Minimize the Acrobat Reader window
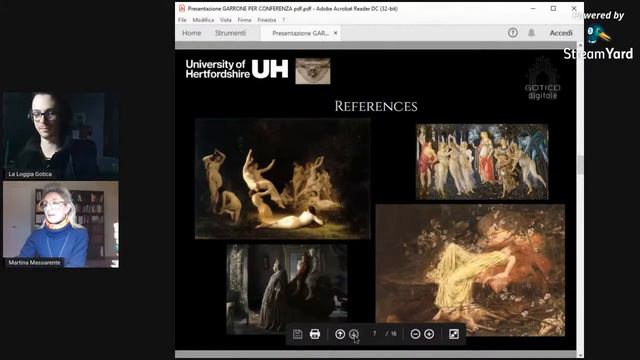This screenshot has width=640, height=360. (533, 8)
